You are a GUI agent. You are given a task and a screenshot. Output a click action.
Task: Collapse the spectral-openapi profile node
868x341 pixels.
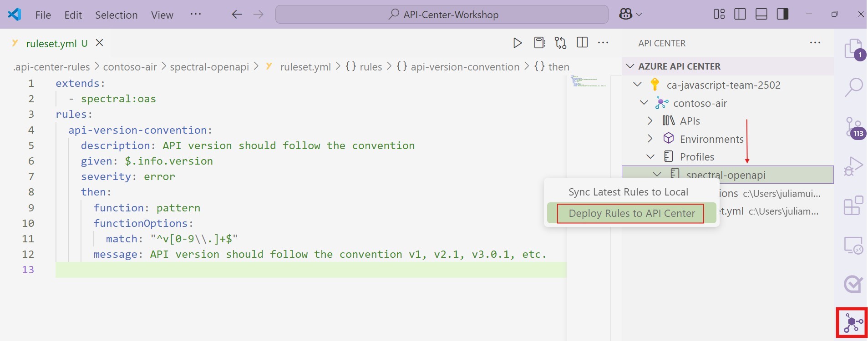pyautogui.click(x=657, y=174)
